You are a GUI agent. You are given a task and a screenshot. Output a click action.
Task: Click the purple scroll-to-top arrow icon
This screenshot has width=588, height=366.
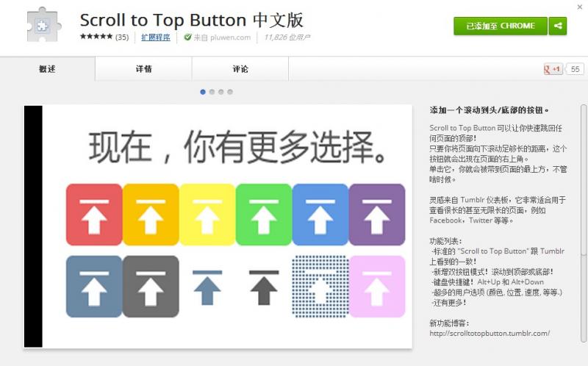376,215
